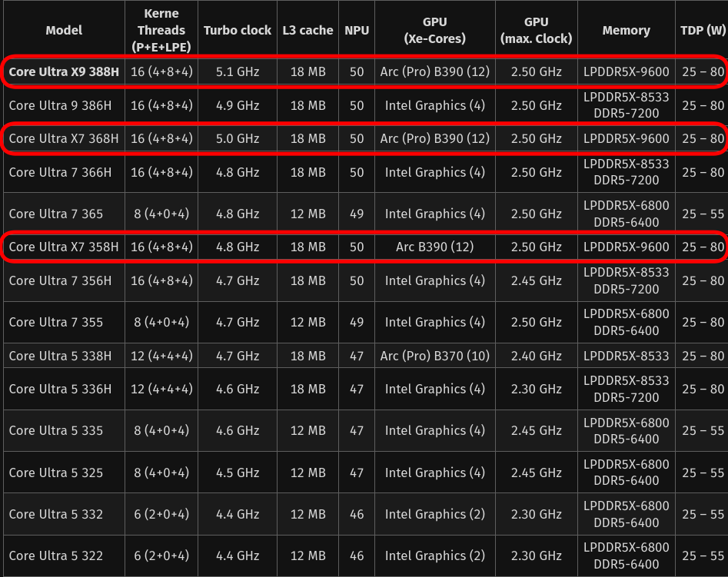Click 25 – 80 TDP in Core Ultra 7 355 row
The height and width of the screenshot is (577, 728).
(x=703, y=322)
